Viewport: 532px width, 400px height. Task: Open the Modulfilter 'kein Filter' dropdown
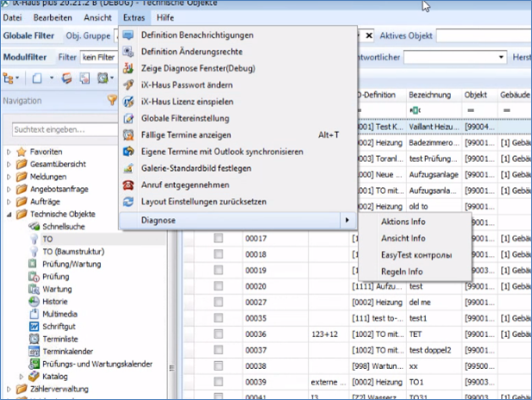[98, 57]
